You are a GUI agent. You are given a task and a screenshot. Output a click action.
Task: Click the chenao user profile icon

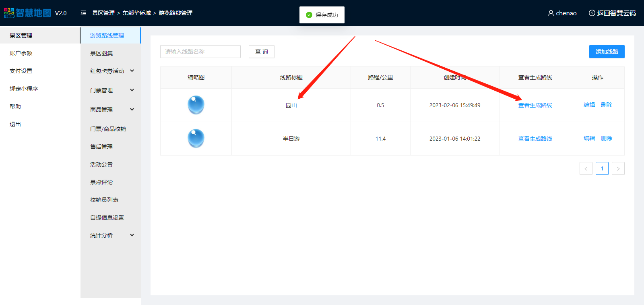(x=551, y=13)
